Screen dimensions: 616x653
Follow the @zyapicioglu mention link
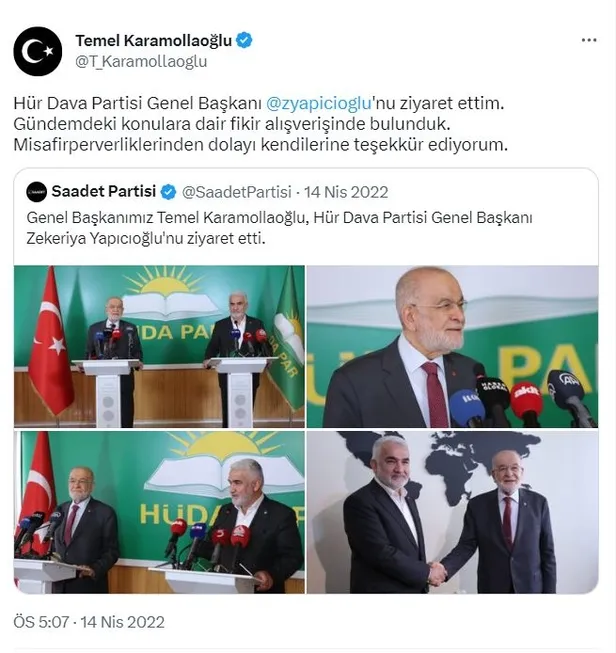tap(318, 103)
